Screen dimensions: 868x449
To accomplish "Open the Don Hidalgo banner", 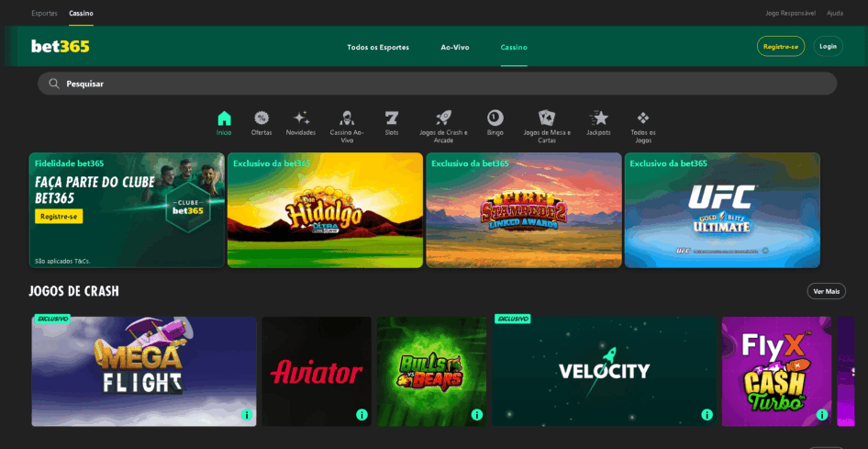I will [x=325, y=210].
